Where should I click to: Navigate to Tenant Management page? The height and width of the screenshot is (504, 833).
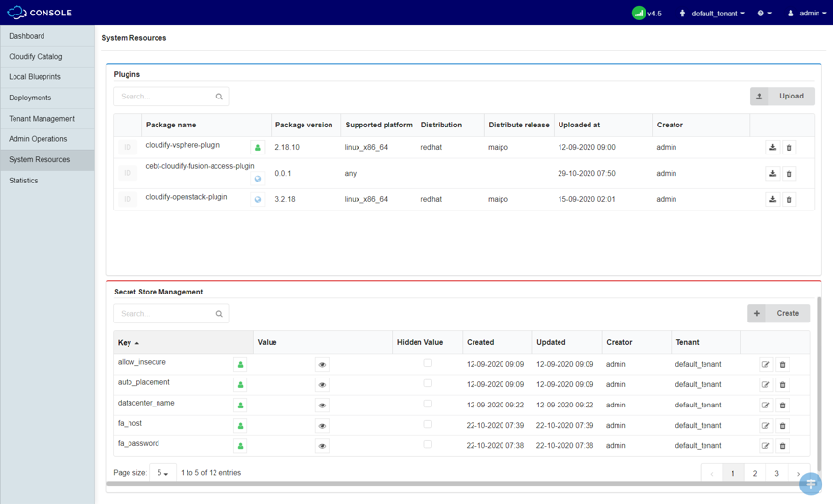42,119
